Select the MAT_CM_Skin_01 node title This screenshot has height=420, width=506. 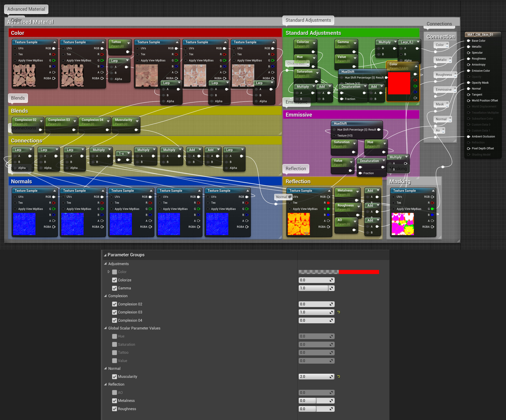click(480, 34)
